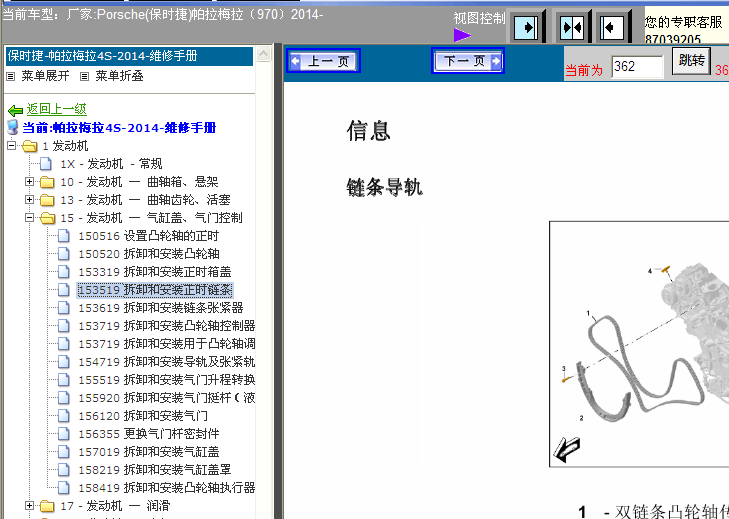Click the green back arrow icon

(15, 110)
